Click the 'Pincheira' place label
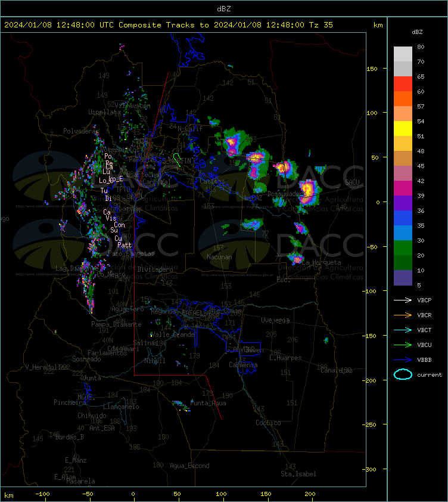 (x=70, y=402)
